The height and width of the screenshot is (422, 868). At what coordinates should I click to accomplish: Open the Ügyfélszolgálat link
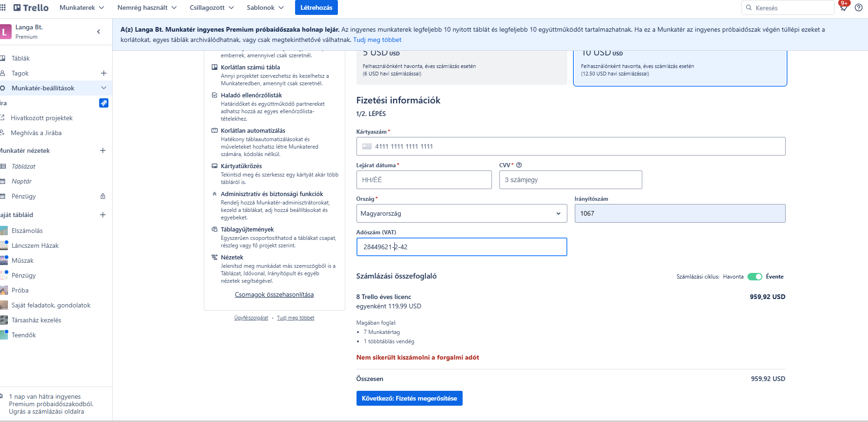coord(251,318)
